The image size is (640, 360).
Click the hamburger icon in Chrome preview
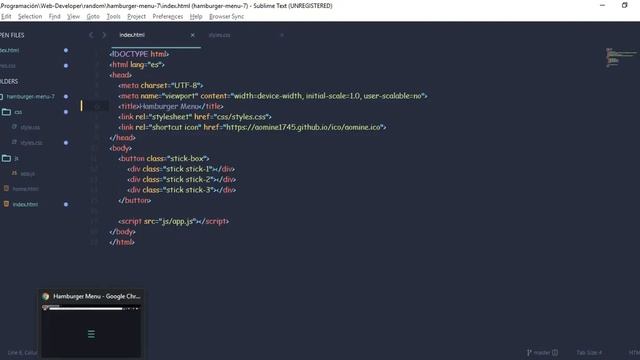click(91, 334)
